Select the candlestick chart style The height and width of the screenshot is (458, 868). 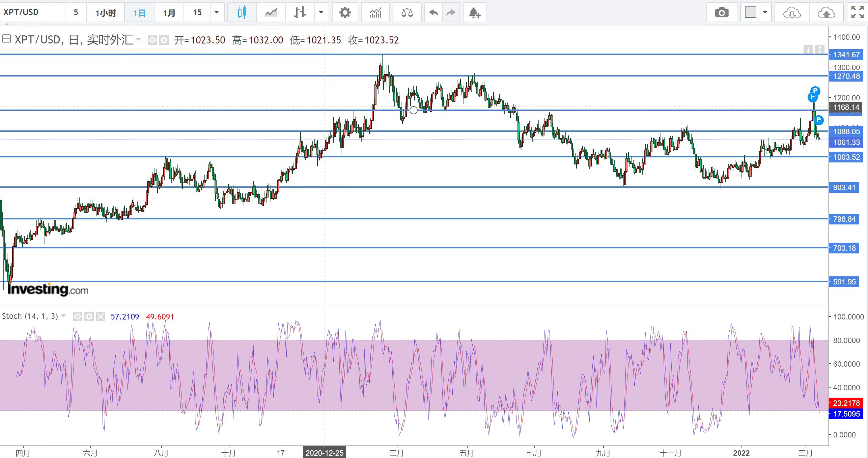pos(242,13)
